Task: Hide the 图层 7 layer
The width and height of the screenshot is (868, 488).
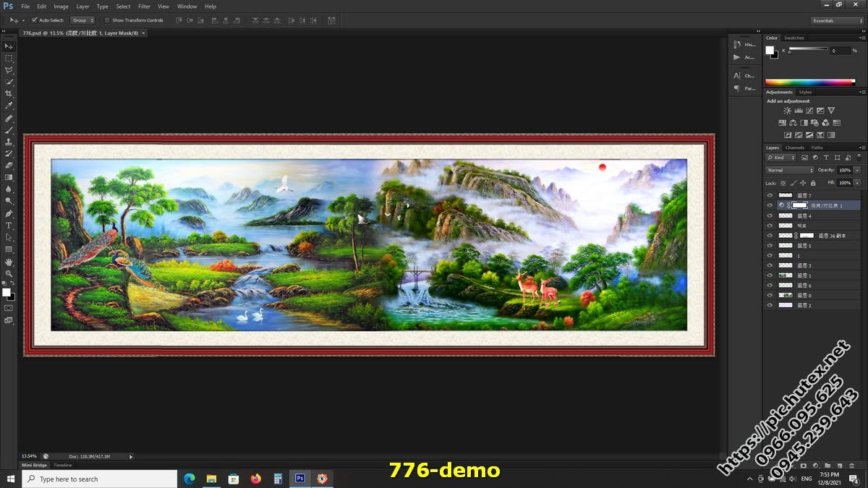Action: tap(770, 195)
